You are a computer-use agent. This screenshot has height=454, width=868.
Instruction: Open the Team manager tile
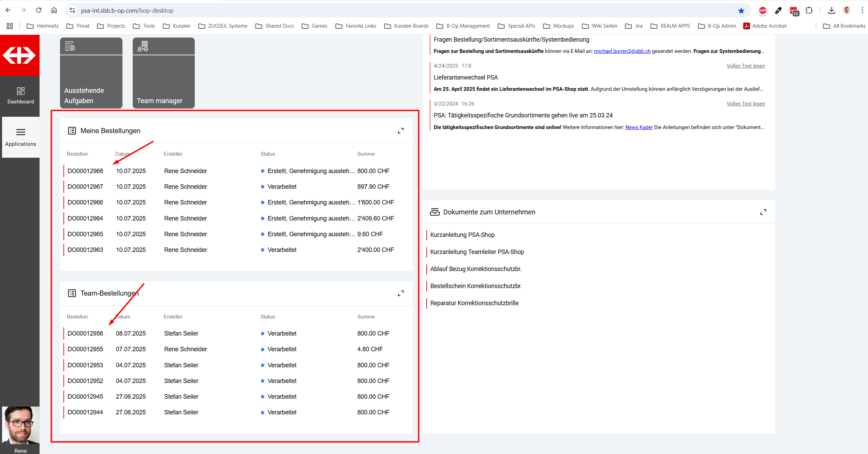(x=163, y=73)
